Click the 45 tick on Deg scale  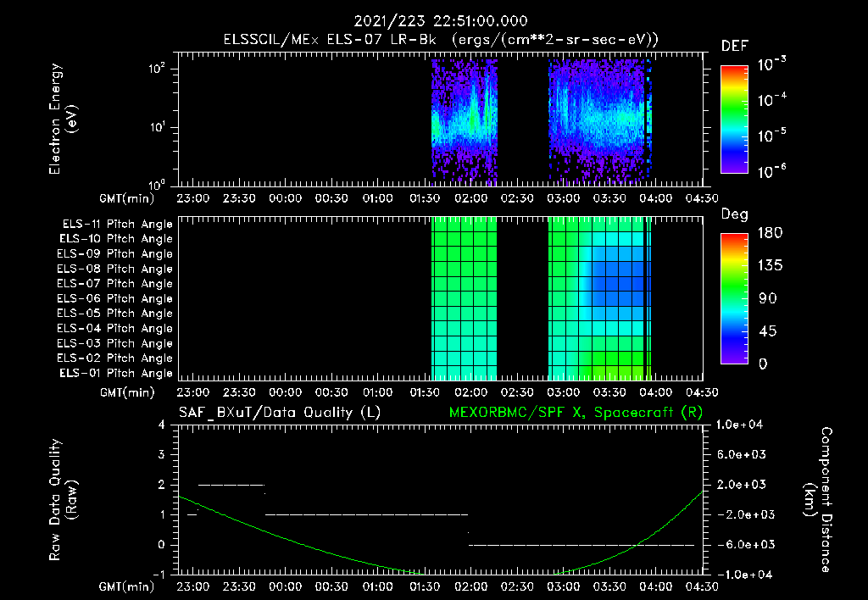[x=768, y=331]
